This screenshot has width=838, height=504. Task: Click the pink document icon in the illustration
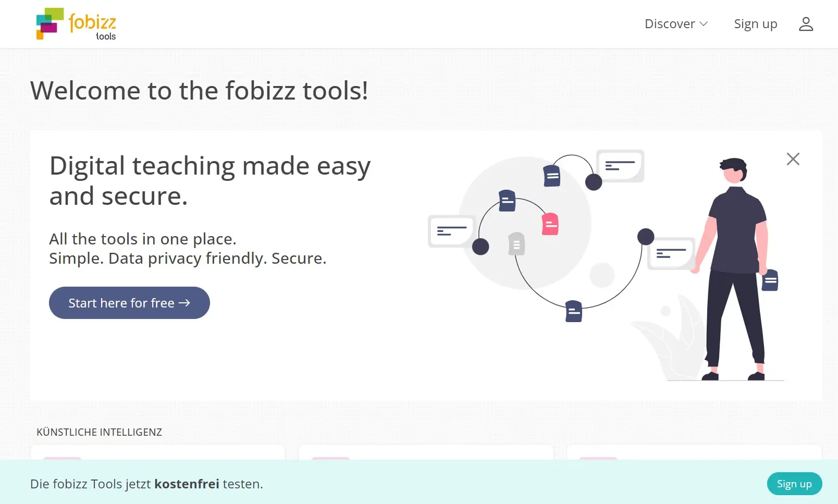(550, 224)
